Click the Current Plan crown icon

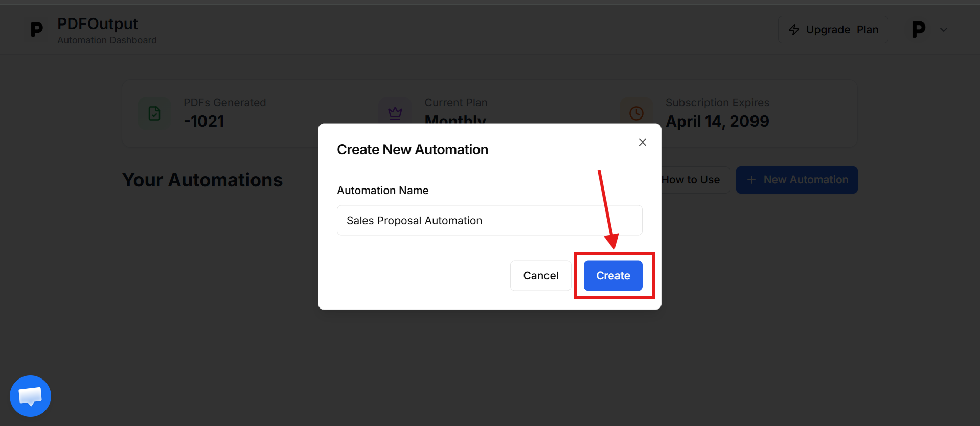pos(395,112)
